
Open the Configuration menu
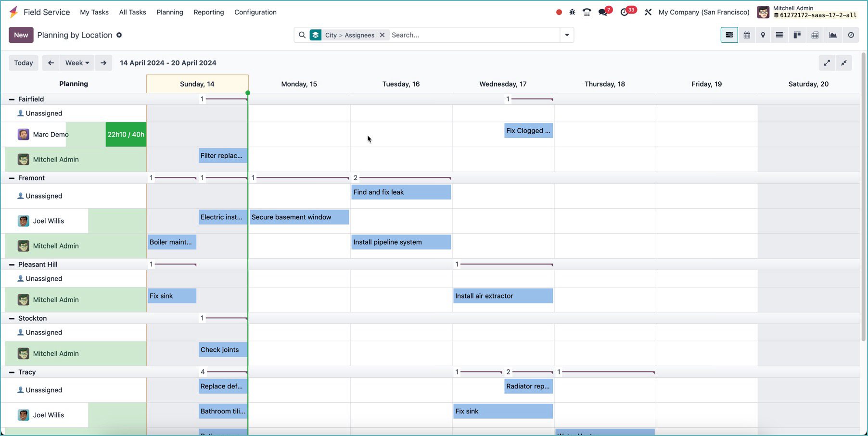(255, 12)
